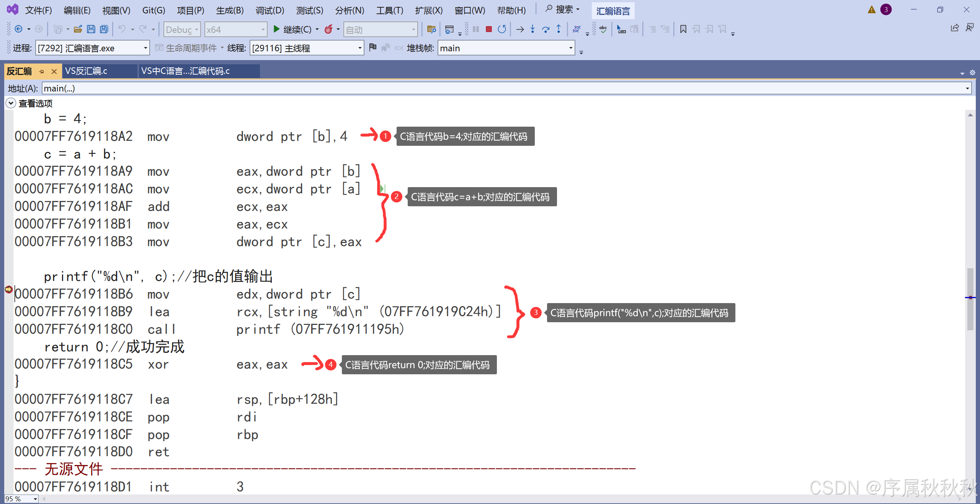Open the 继续 button dropdown arrow
The image size is (980, 504).
pos(317,29)
